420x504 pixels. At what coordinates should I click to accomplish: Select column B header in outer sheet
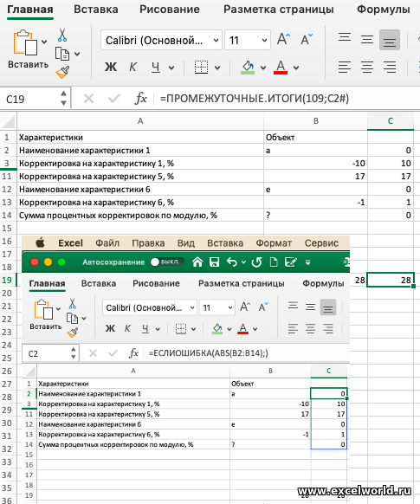[x=315, y=121]
